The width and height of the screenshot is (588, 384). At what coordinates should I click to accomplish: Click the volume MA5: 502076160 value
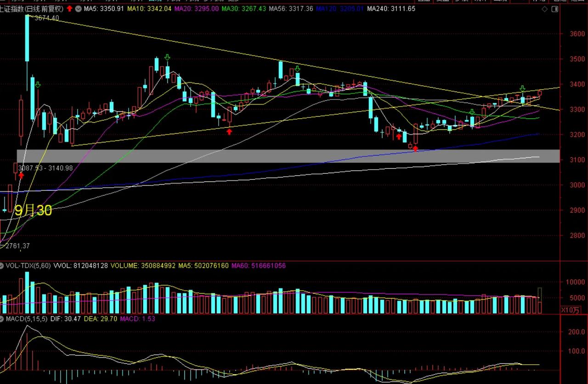(x=204, y=266)
